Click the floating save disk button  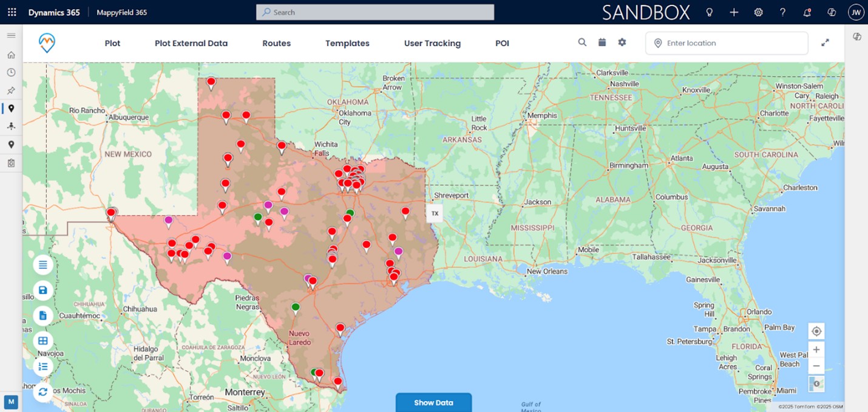click(x=42, y=290)
